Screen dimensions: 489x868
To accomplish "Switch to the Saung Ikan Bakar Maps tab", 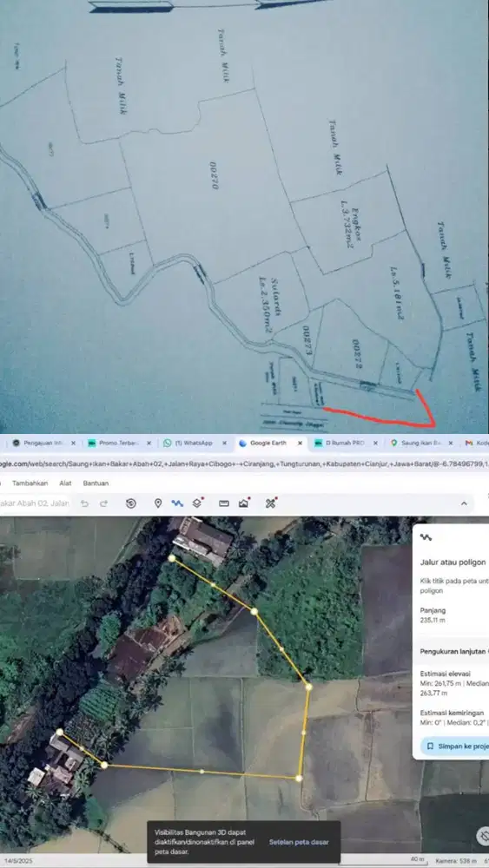I will pos(420,443).
